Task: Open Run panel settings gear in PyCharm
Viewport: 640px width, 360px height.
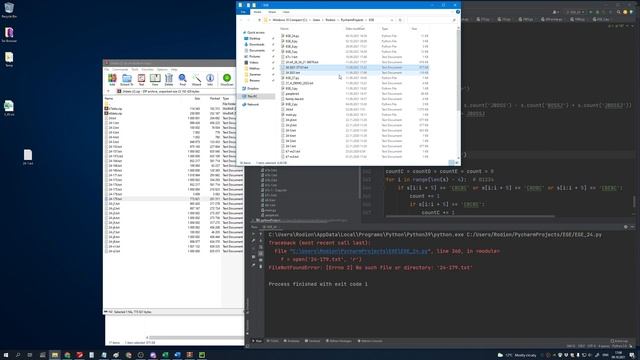Action: pyautogui.click(x=626, y=227)
